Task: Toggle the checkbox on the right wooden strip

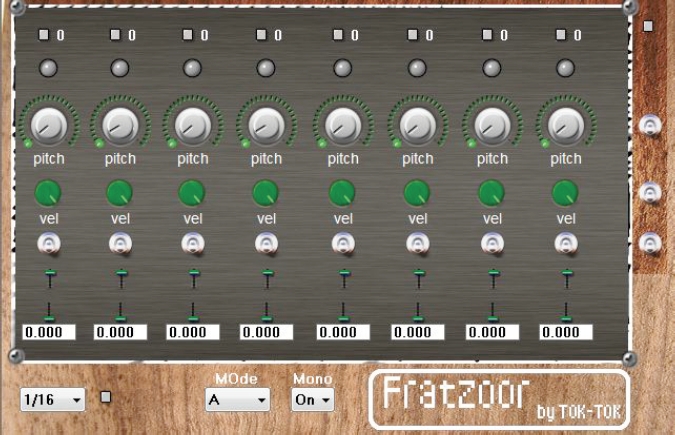Action: click(x=648, y=26)
